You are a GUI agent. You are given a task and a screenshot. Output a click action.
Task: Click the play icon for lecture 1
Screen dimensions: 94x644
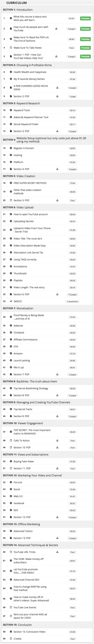11,18
